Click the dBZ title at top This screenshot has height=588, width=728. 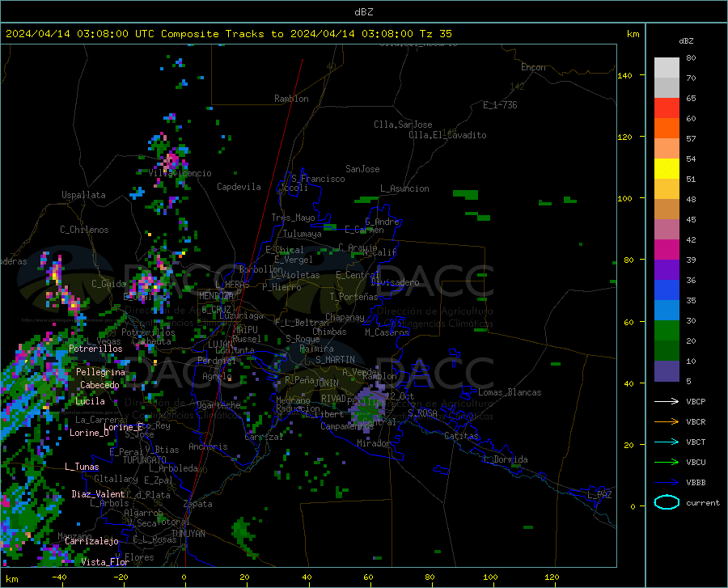pyautogui.click(x=363, y=12)
